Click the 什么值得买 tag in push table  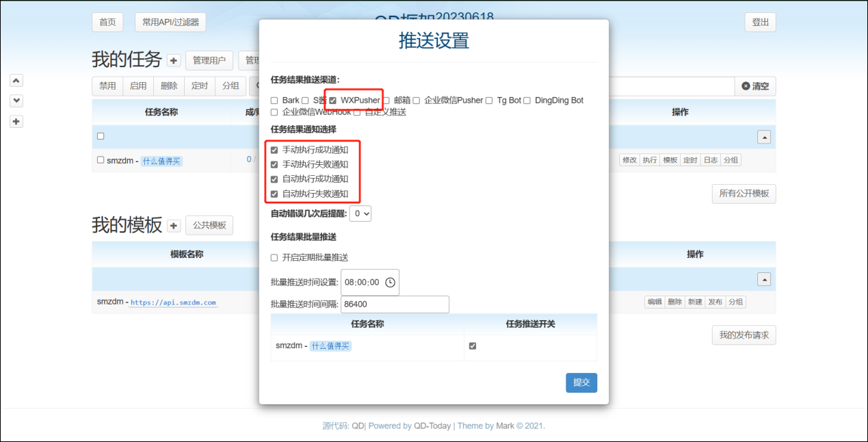click(330, 346)
